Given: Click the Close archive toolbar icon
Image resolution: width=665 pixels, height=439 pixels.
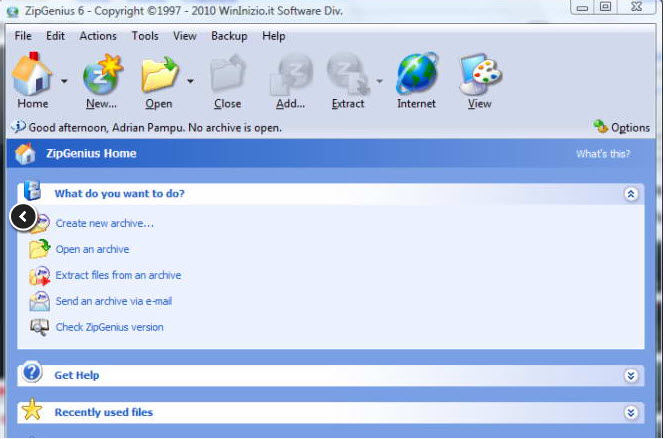Looking at the screenshot, I should (228, 74).
